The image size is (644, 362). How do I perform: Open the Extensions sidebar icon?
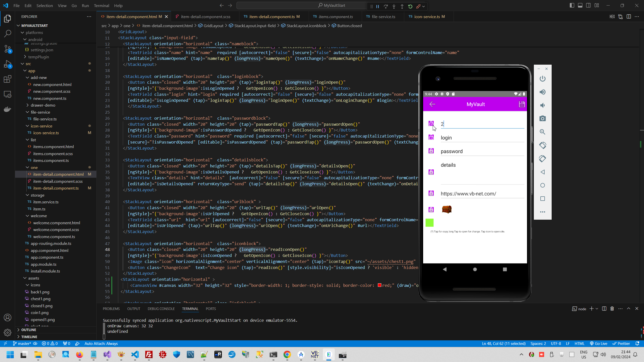click(x=8, y=79)
